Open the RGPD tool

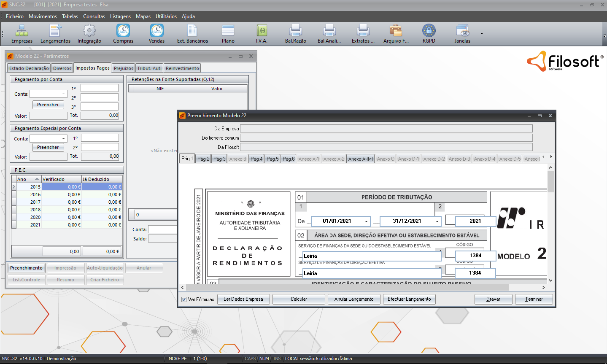[x=428, y=34]
